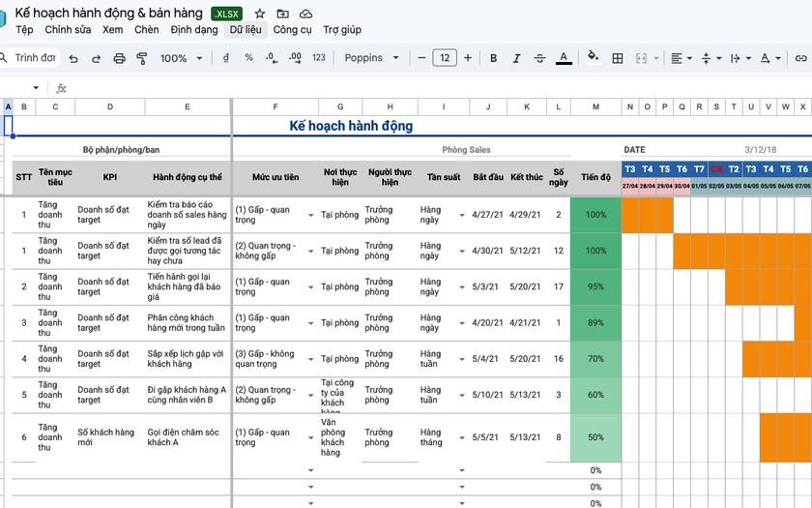Decrease font size with minus button

point(421,58)
